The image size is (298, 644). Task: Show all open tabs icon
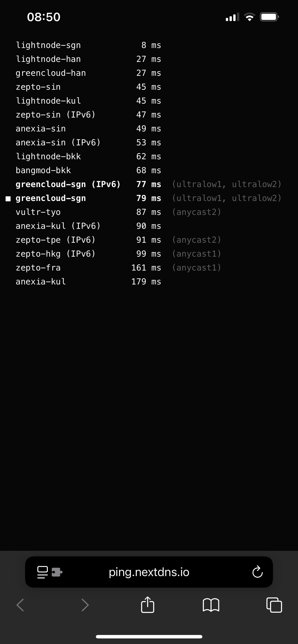point(274,605)
